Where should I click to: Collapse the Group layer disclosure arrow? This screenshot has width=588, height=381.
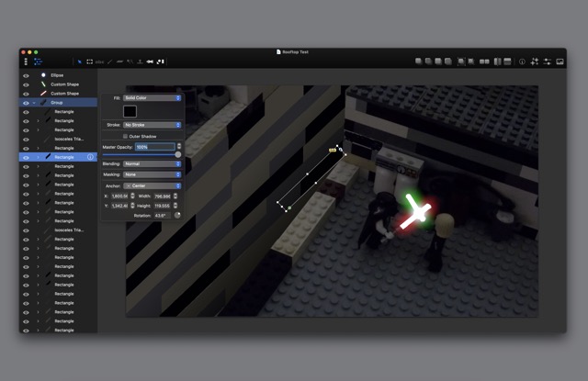35,103
